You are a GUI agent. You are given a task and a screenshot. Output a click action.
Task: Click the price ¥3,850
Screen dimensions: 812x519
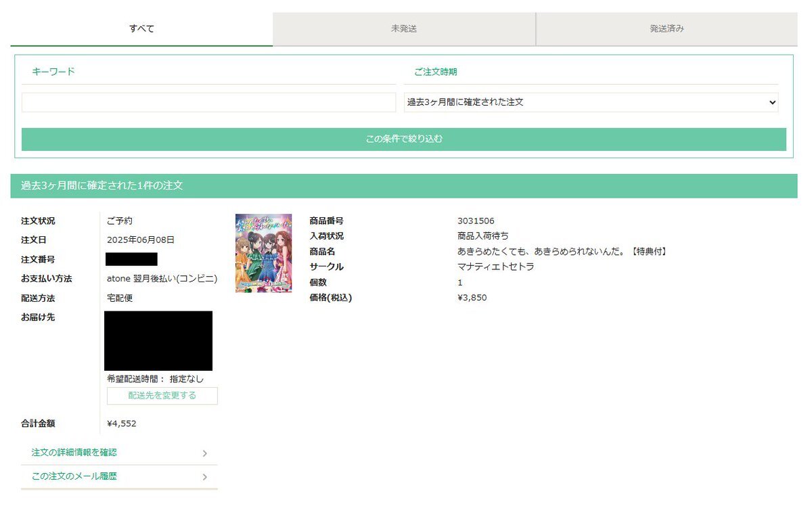coord(472,298)
